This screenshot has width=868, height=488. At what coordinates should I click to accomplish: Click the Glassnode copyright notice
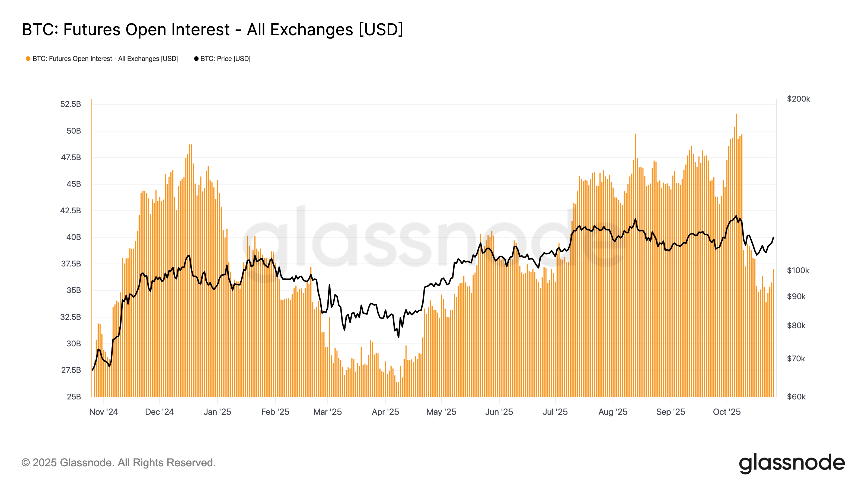coord(118,463)
